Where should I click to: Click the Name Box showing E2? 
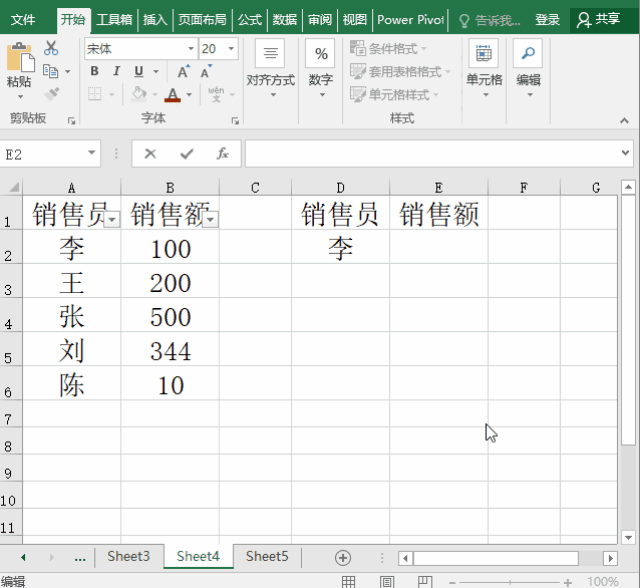point(43,154)
